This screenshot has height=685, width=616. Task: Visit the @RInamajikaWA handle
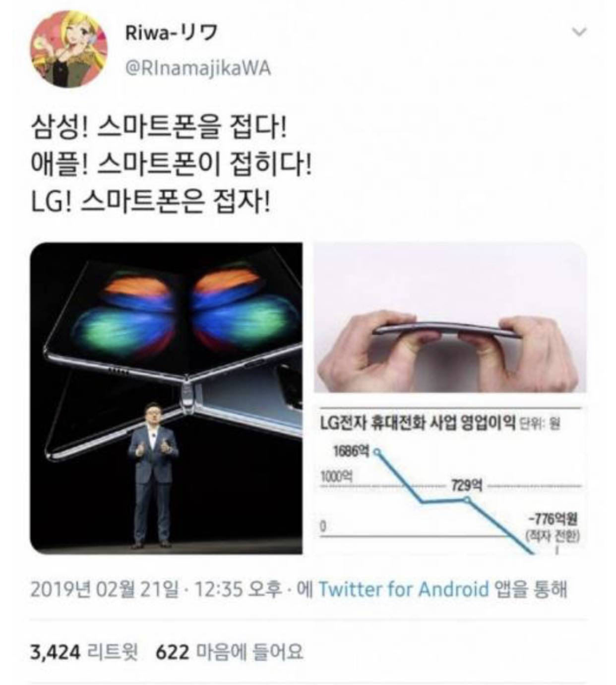pos(198,68)
